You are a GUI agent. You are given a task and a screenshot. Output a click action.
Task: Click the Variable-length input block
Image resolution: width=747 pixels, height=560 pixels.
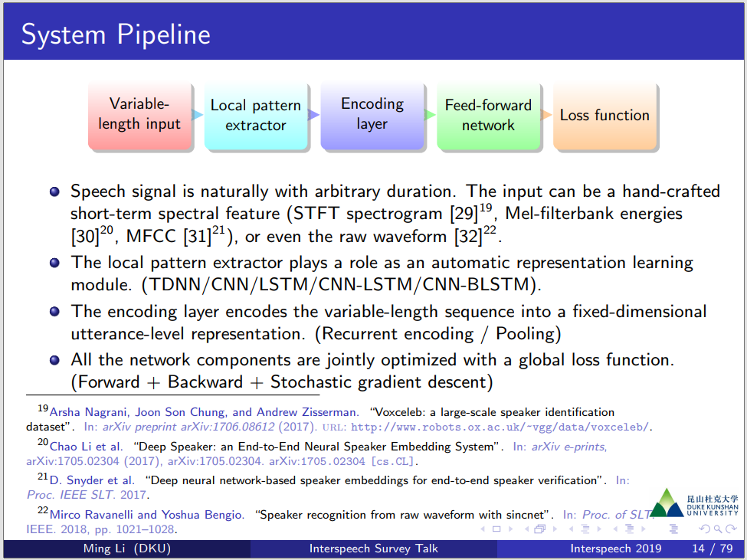[x=139, y=115]
